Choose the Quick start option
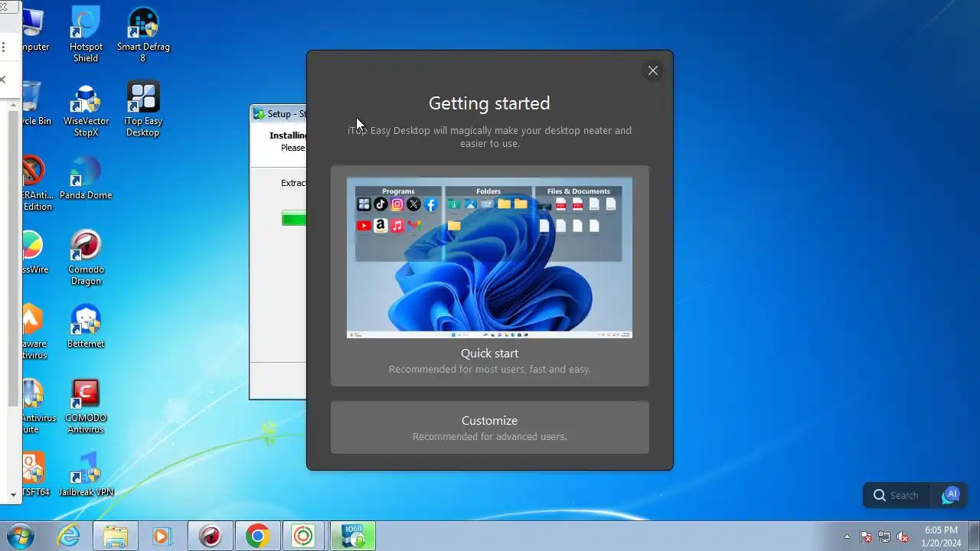980x551 pixels. (489, 275)
